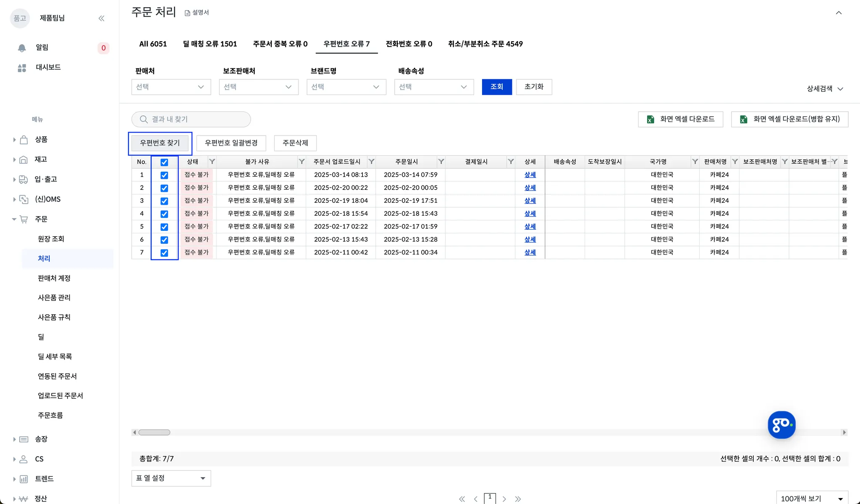Screen dimensions: 860x504
Task: Toggle the select-all header checkbox
Action: [x=164, y=162]
